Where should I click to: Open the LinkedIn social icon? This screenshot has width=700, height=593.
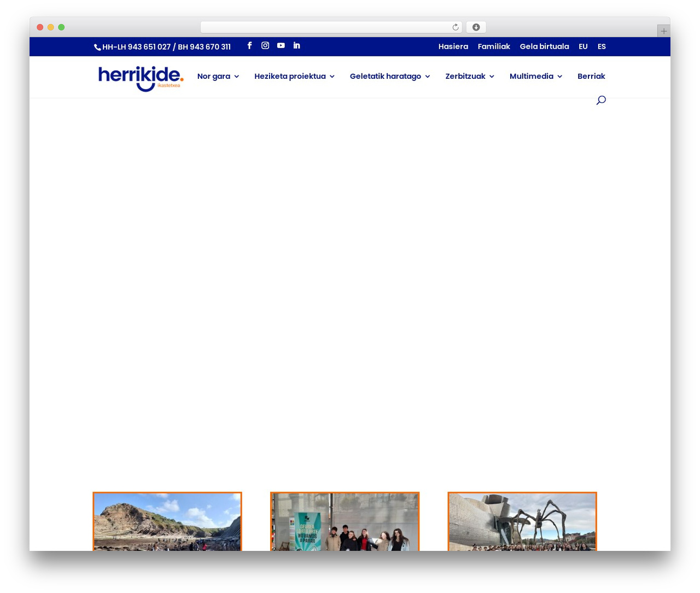[296, 45]
